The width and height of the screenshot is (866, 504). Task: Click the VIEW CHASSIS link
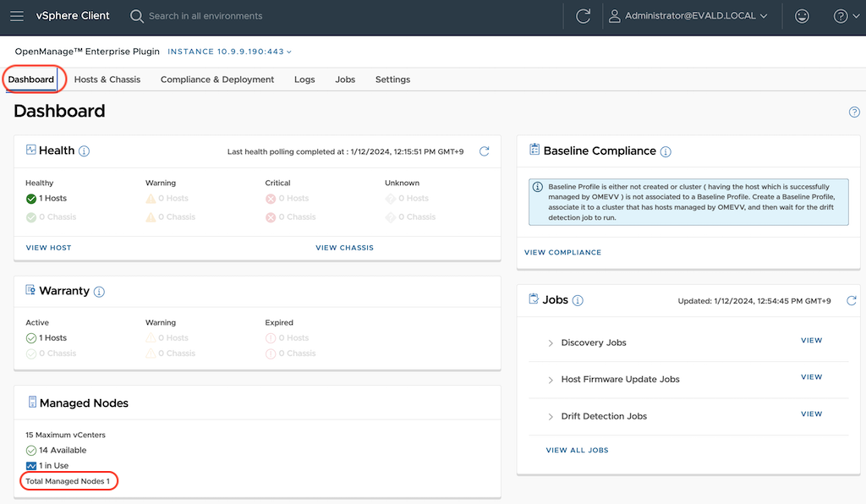[345, 248]
